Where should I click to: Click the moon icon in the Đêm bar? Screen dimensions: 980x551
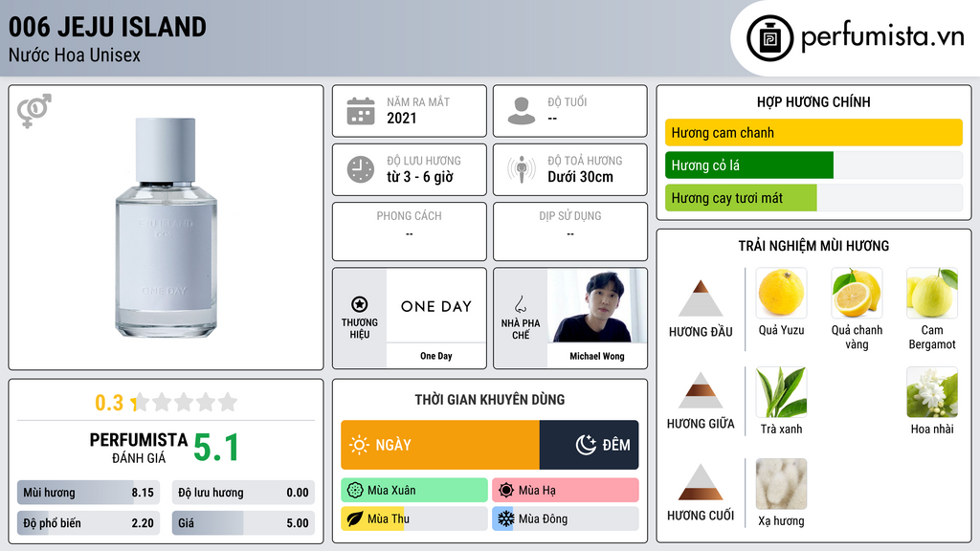pos(586,445)
